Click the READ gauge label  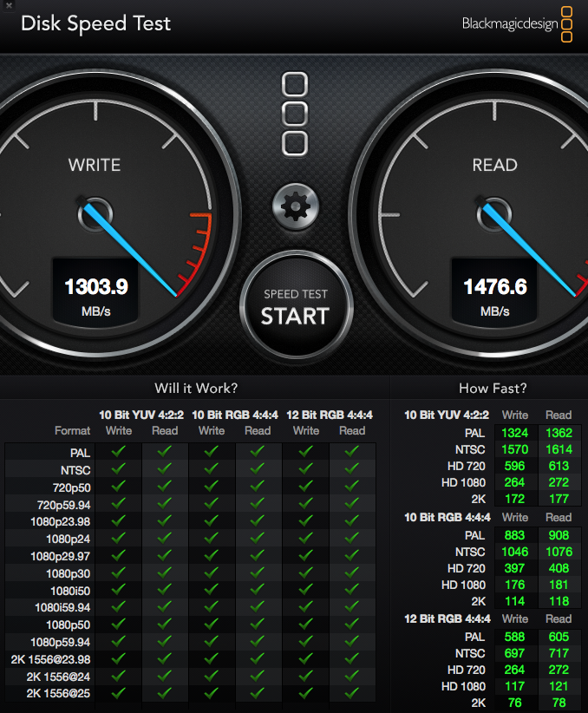pyautogui.click(x=495, y=165)
